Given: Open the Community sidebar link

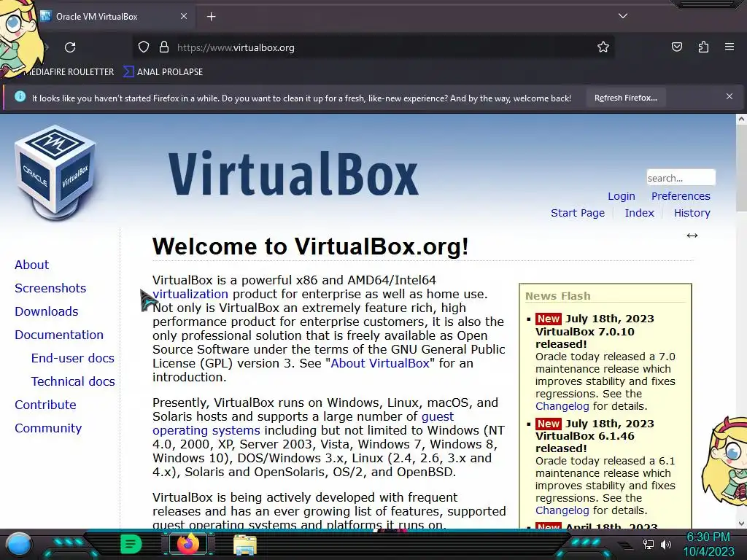Looking at the screenshot, I should 48,428.
